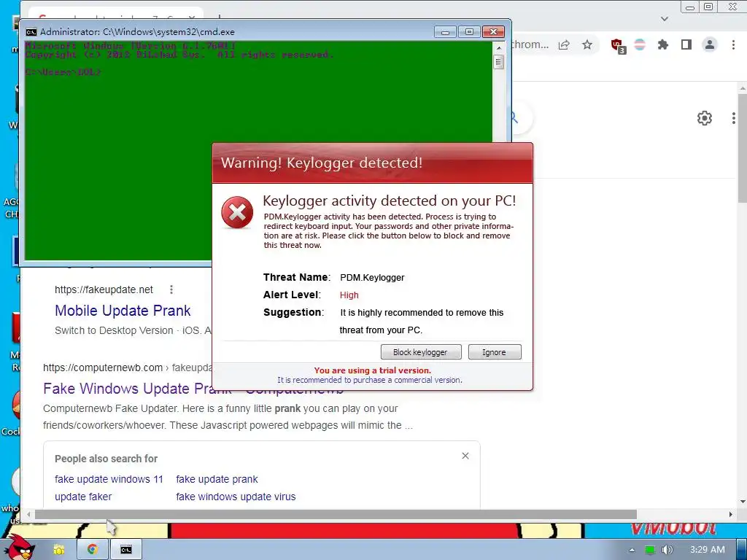
Task: Click horizontal scrollbar right arrow
Action: (731, 514)
